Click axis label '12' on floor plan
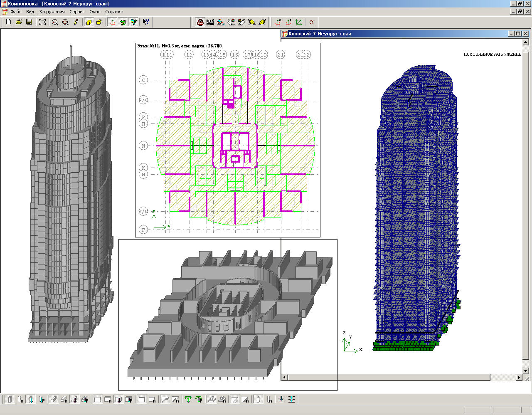The image size is (532, 415). (189, 55)
